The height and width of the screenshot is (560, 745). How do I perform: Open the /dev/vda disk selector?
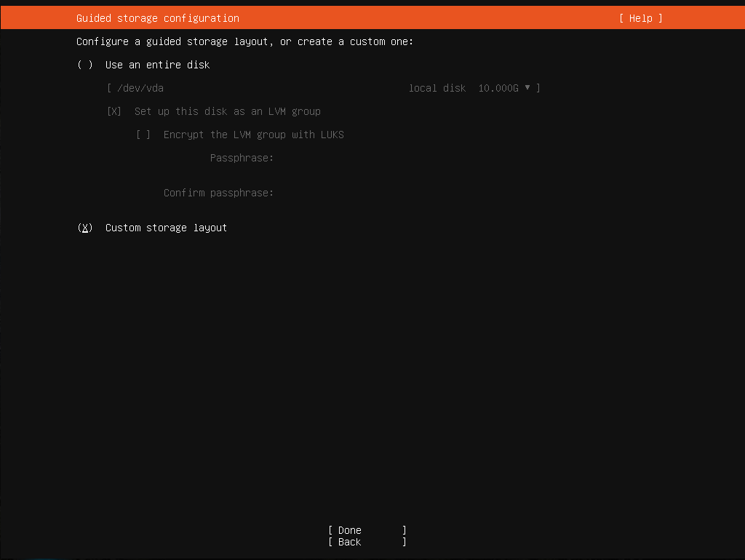point(137,88)
